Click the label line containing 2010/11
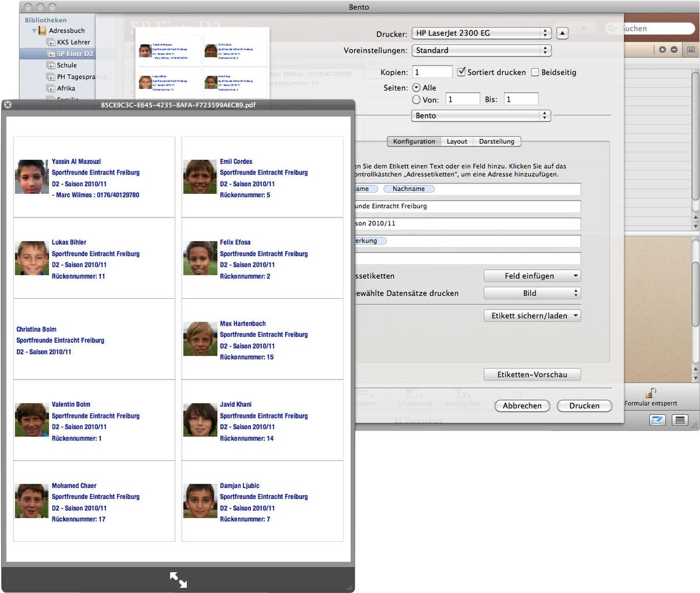The height and width of the screenshot is (593, 700). 468,224
